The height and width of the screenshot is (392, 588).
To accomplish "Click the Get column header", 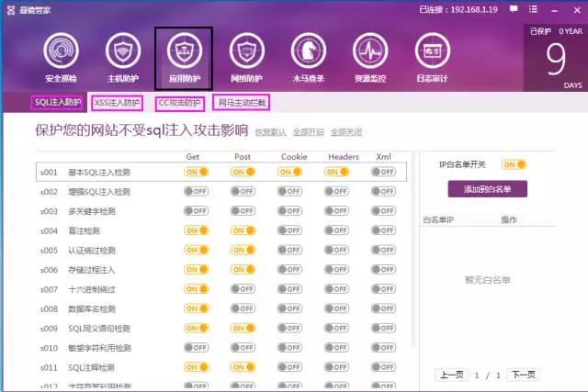I will click(193, 157).
